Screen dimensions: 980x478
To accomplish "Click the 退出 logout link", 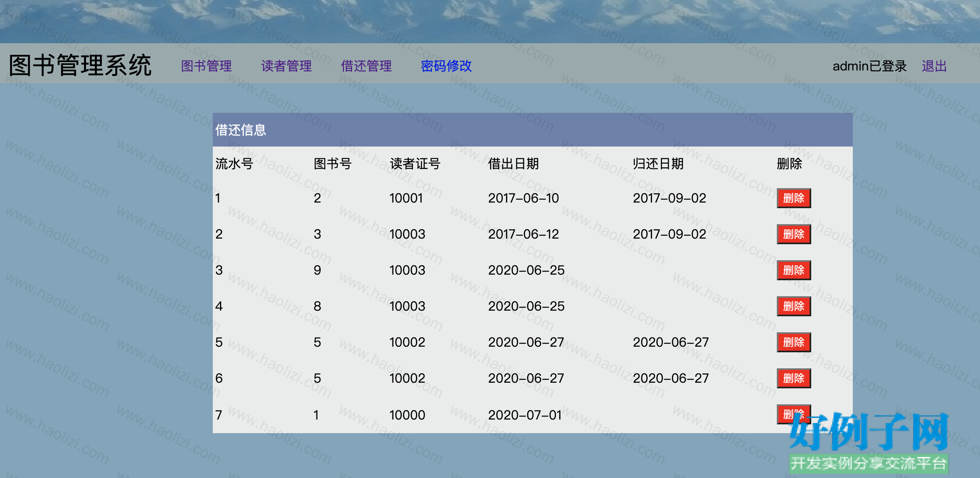I will (x=934, y=66).
